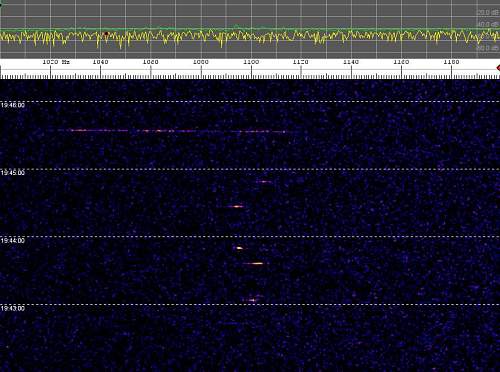Click the 19:44:00 timestamp on waterfall
500x372 pixels.
[x=13, y=241]
